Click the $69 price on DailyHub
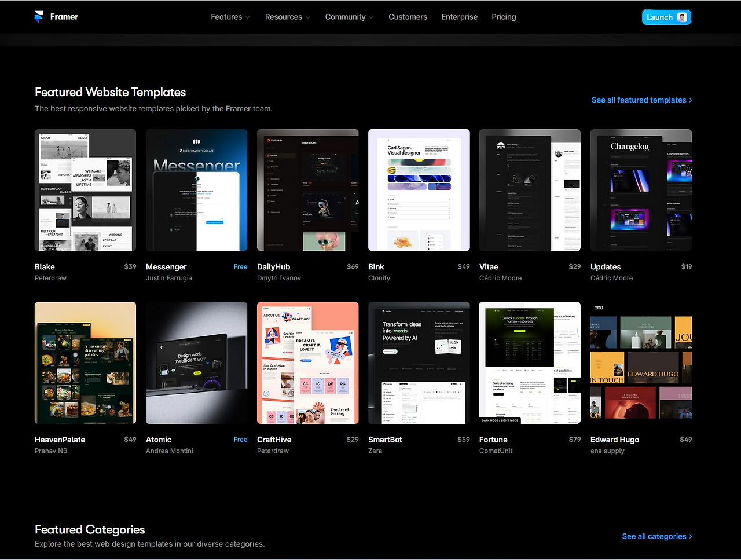Image resolution: width=741 pixels, height=560 pixels. click(x=353, y=266)
